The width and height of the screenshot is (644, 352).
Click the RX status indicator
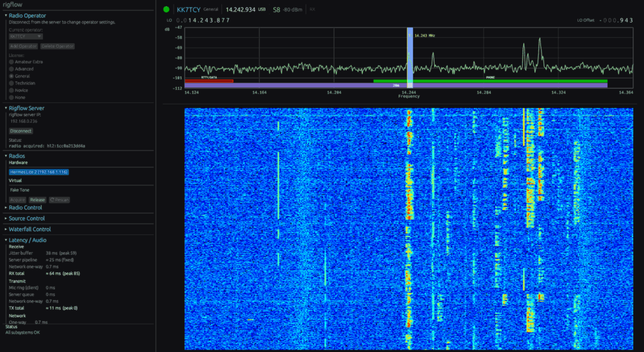[x=312, y=9]
